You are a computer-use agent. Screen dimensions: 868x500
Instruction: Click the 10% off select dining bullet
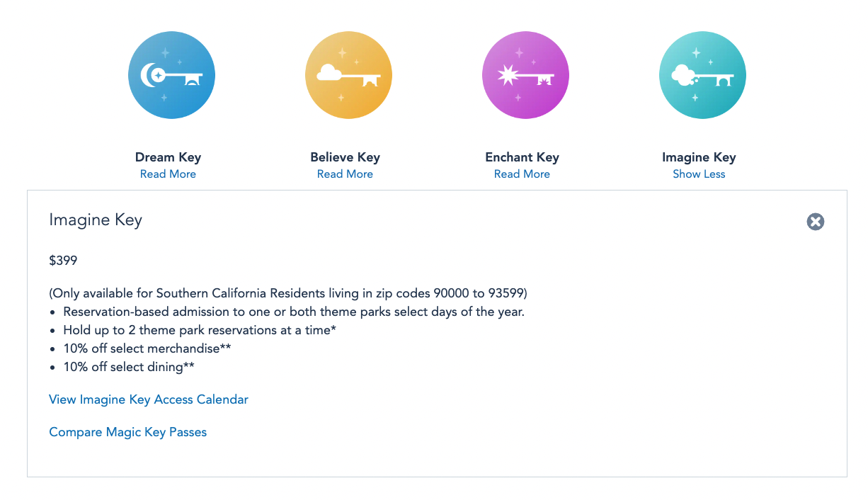click(129, 367)
